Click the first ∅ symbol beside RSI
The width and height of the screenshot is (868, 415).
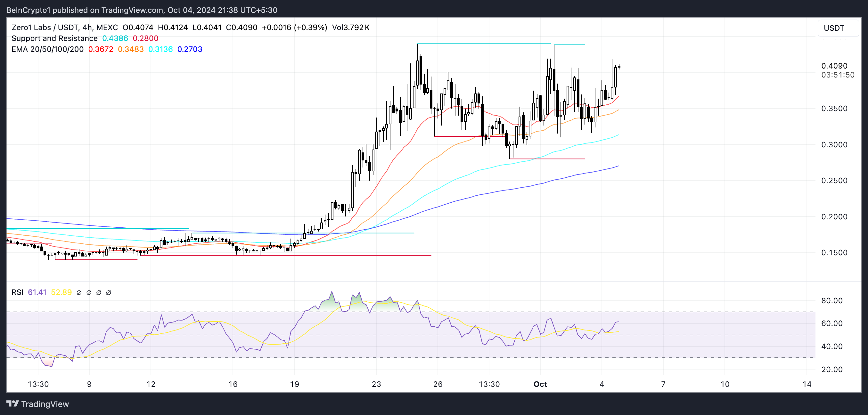click(79, 292)
